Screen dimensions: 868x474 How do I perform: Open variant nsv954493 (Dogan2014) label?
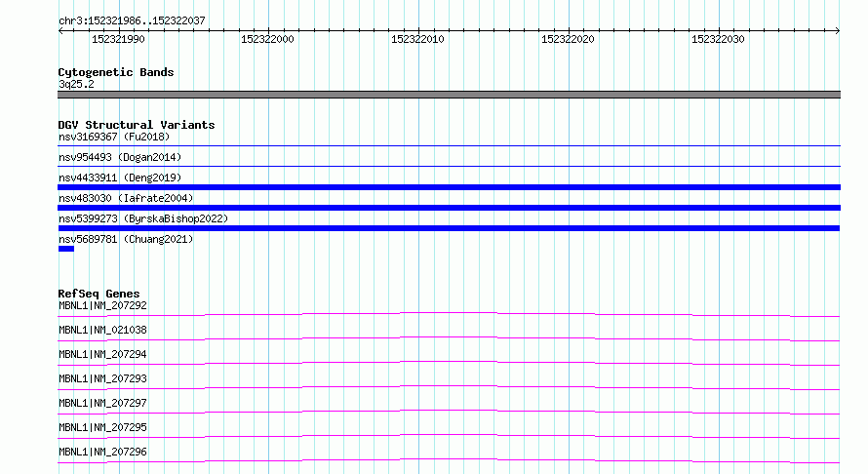click(x=120, y=157)
